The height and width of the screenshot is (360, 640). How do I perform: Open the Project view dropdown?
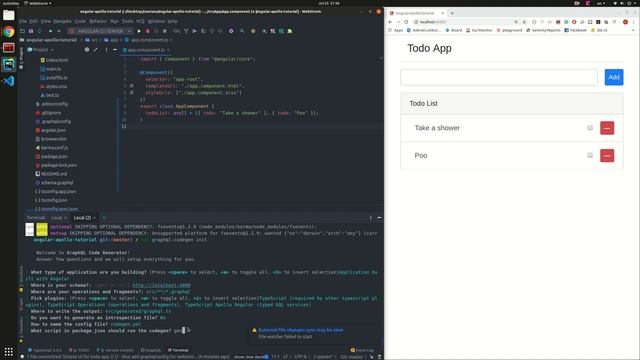[x=40, y=50]
